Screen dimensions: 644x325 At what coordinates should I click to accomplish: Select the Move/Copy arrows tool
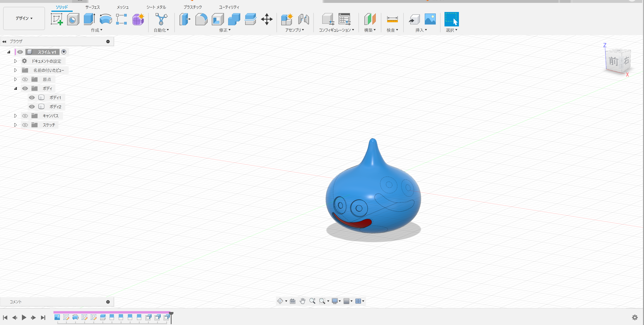pyautogui.click(x=267, y=19)
